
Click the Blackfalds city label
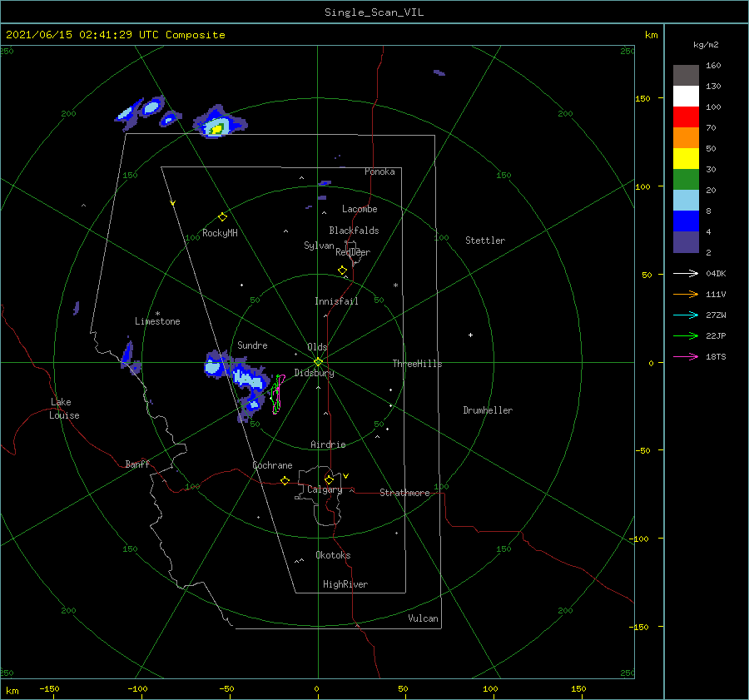pos(354,231)
